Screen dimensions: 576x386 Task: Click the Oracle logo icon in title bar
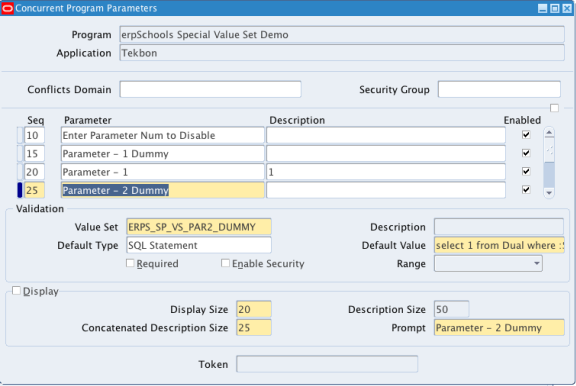coord(7,8)
